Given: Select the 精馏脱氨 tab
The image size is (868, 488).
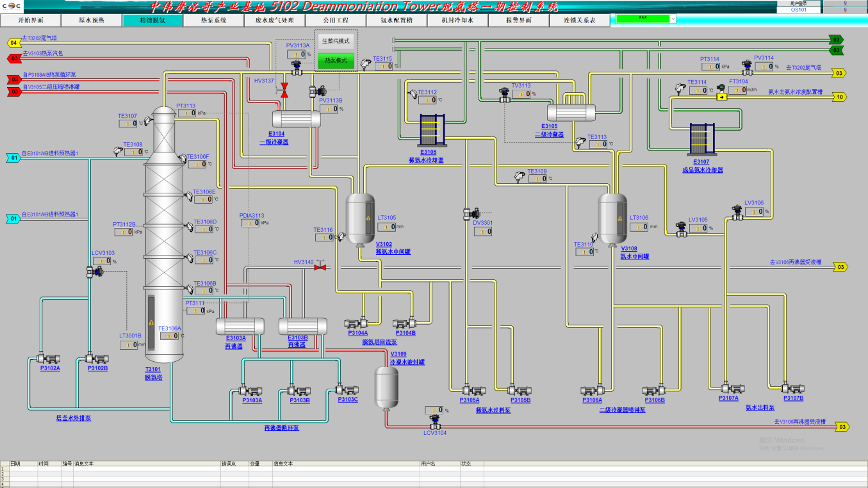Looking at the screenshot, I should tap(152, 20).
